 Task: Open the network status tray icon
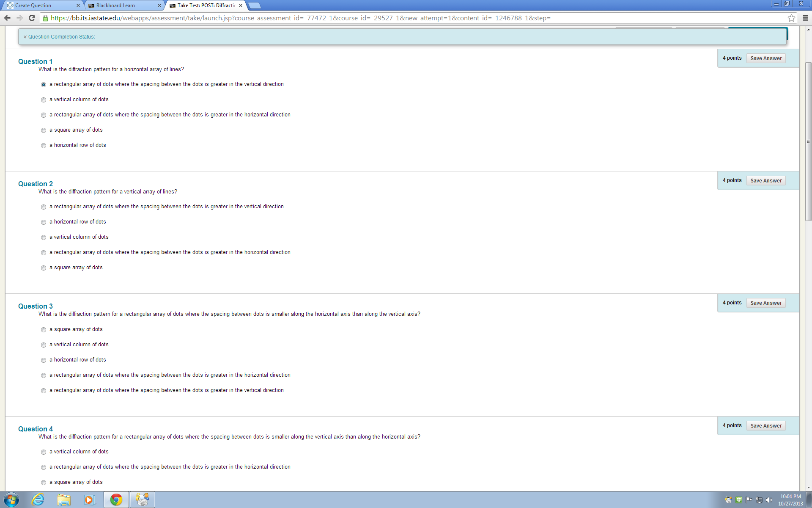tap(759, 500)
